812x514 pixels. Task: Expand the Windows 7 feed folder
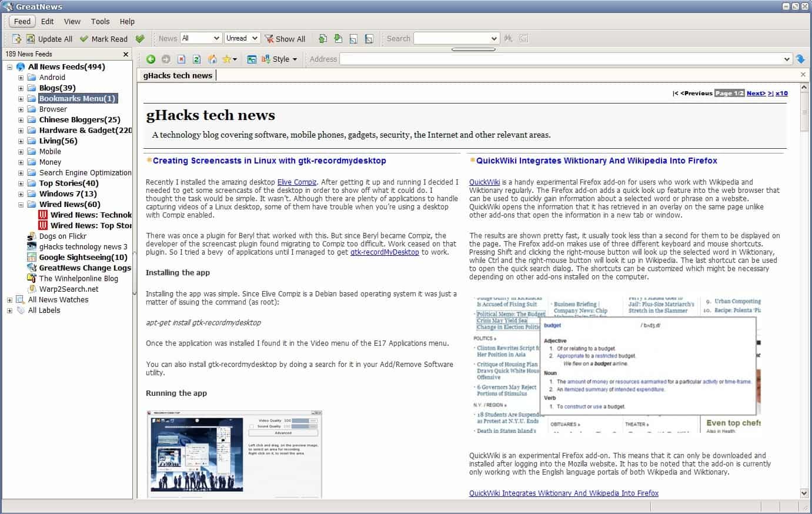point(21,194)
